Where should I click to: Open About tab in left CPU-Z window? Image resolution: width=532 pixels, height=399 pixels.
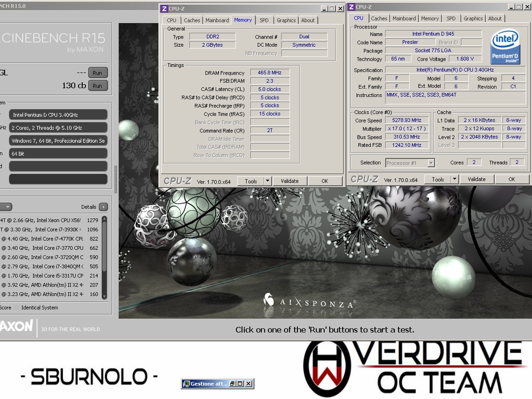(x=308, y=20)
